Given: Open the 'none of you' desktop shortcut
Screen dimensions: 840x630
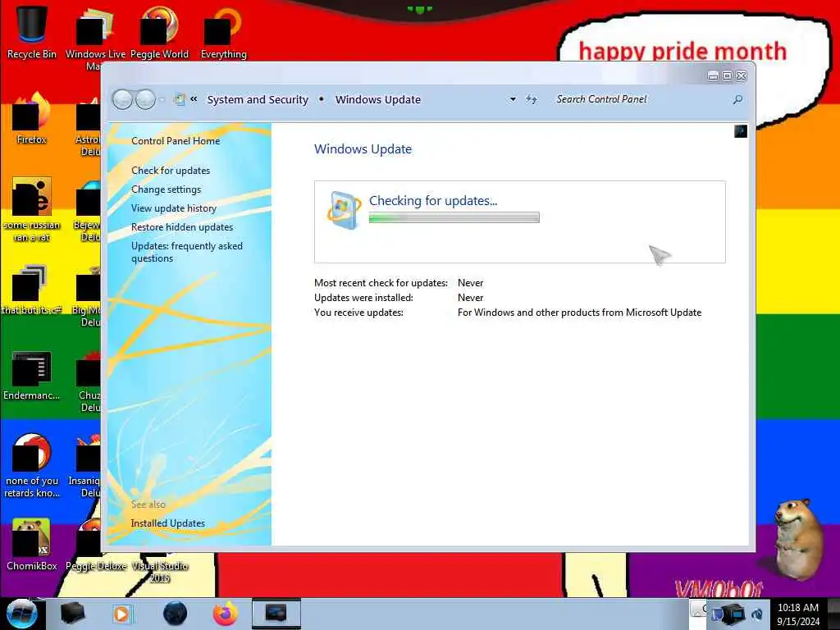Looking at the screenshot, I should 32,465.
